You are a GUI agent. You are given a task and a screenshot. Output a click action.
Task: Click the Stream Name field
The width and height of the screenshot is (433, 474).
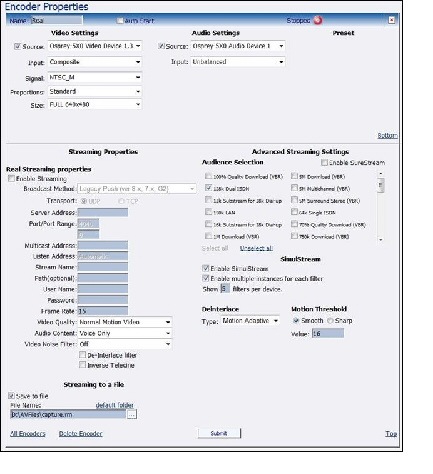(103, 267)
